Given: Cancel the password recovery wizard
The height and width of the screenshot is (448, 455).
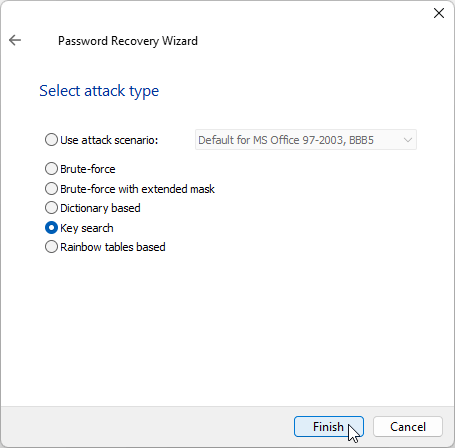Looking at the screenshot, I should pos(408,426).
